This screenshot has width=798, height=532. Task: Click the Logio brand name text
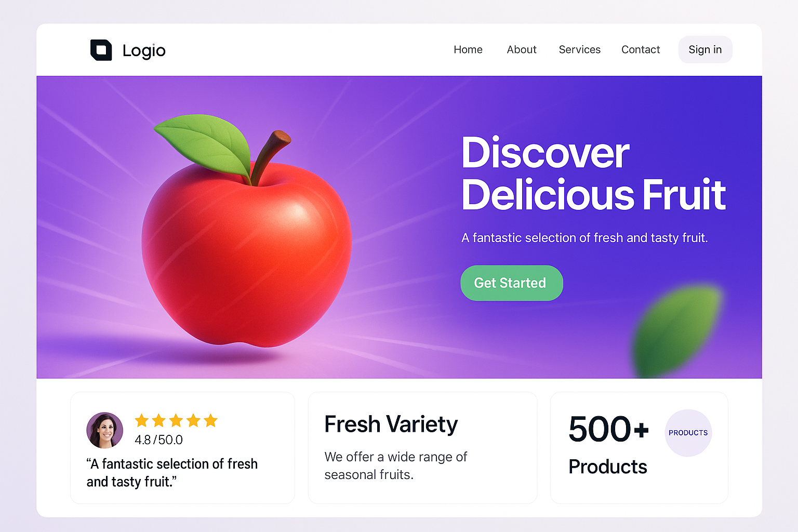pos(144,50)
